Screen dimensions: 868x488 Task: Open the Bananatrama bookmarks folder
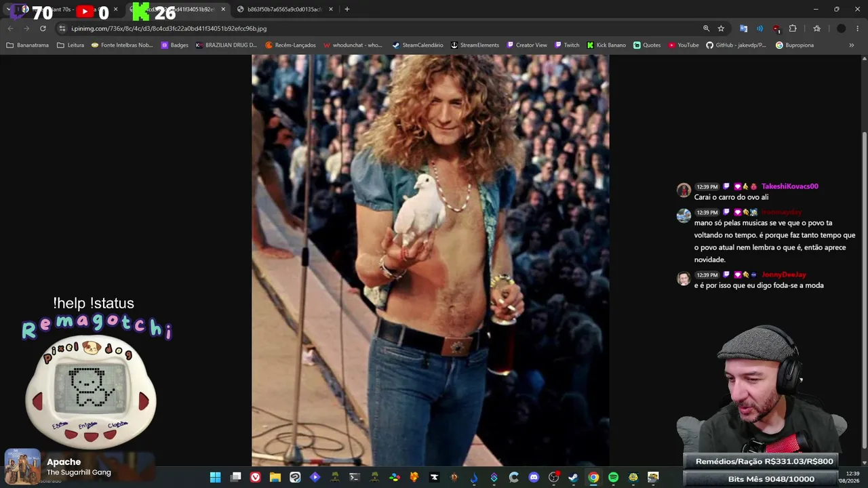coord(28,45)
